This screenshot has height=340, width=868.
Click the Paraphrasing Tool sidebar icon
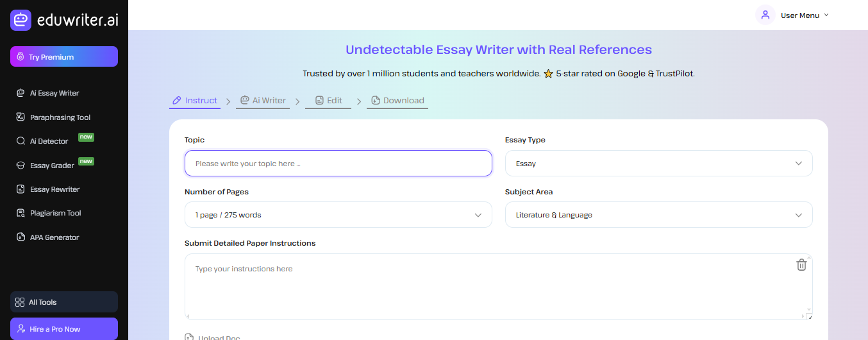21,117
